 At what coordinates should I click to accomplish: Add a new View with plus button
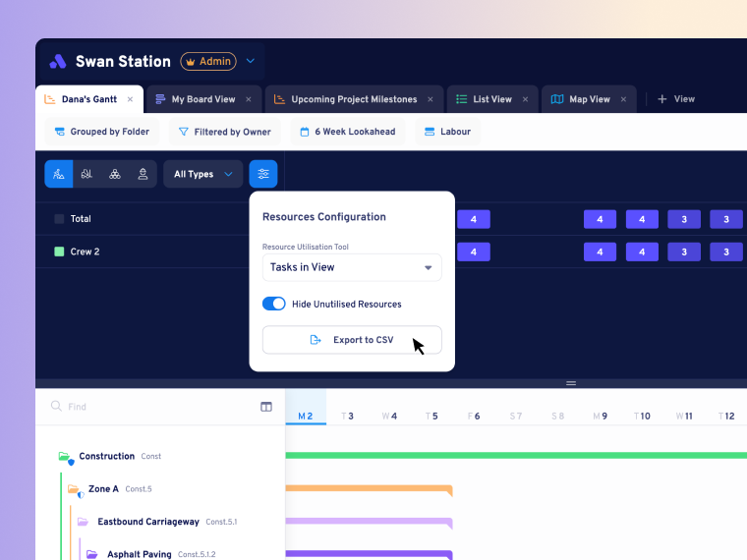676,99
